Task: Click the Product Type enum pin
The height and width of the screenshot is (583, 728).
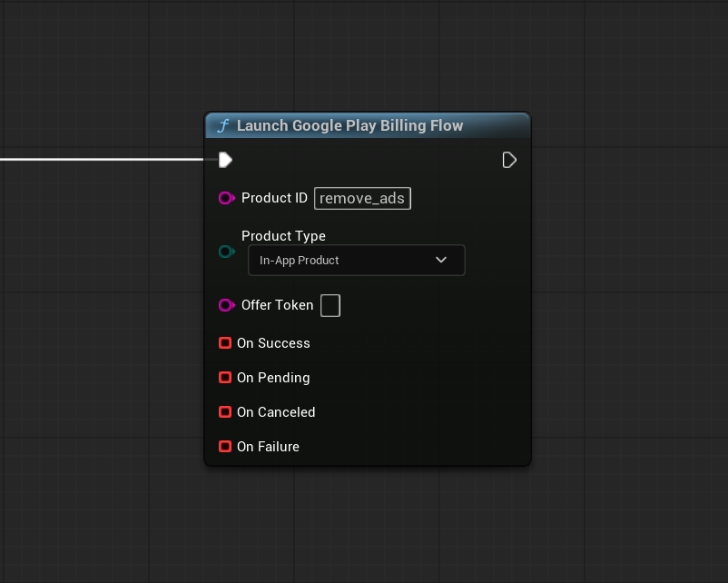Action: (227, 252)
